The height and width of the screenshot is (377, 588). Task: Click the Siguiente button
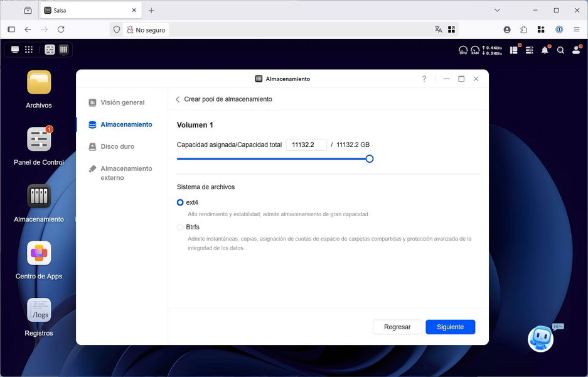point(450,327)
